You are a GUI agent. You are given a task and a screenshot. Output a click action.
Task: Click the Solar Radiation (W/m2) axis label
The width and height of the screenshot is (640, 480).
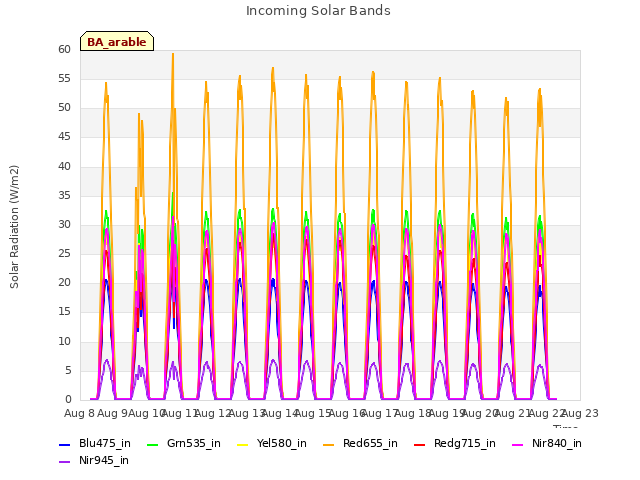[x=14, y=227]
